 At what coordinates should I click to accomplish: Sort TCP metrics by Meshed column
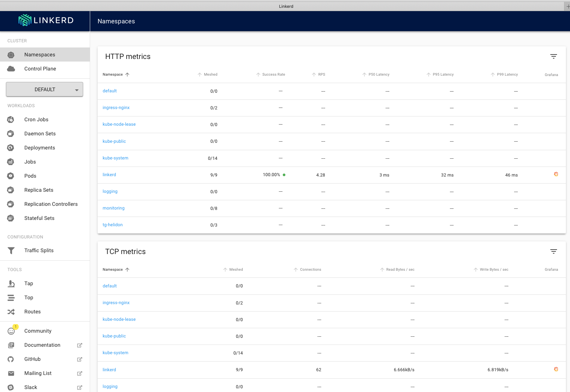click(x=233, y=270)
